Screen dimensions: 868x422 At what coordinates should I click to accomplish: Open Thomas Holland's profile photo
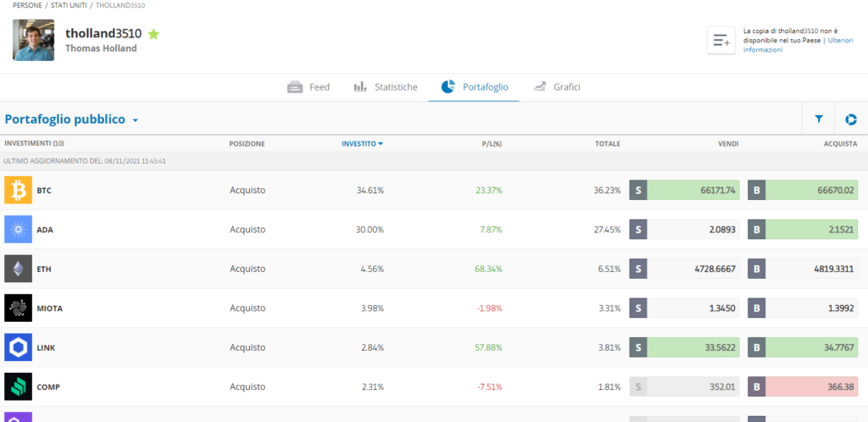[33, 40]
